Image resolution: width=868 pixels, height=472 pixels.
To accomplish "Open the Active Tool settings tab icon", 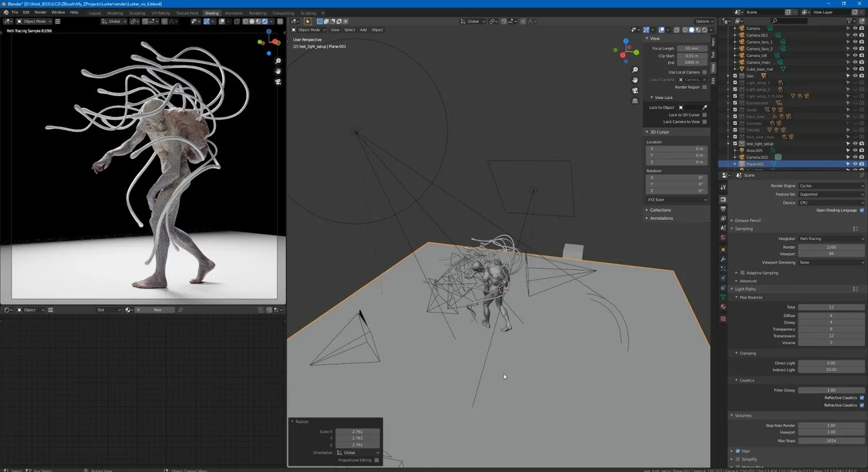I will point(723,187).
